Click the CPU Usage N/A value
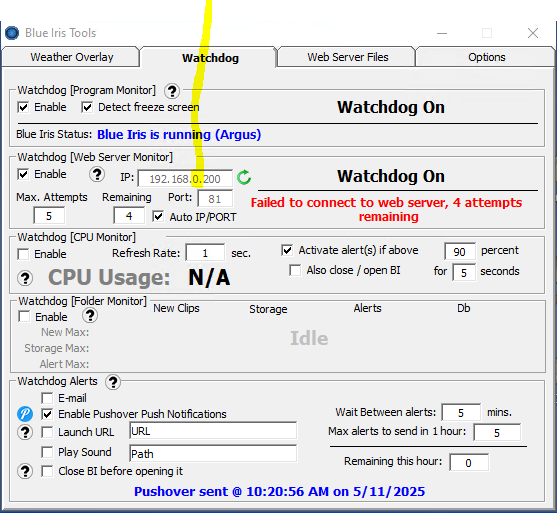This screenshot has height=513, width=557. point(209,277)
